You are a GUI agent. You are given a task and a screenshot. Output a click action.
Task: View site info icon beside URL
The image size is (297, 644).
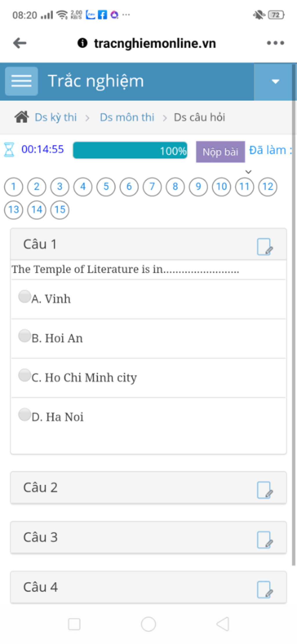82,43
